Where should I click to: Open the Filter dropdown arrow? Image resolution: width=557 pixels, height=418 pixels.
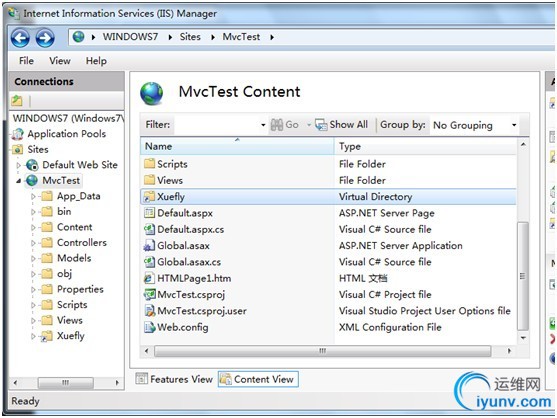point(263,125)
